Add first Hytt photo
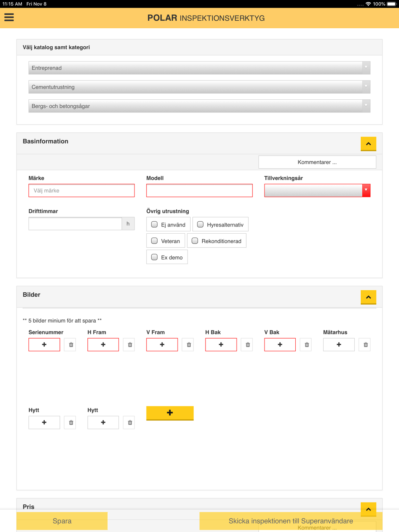399x532 pixels. click(x=44, y=422)
